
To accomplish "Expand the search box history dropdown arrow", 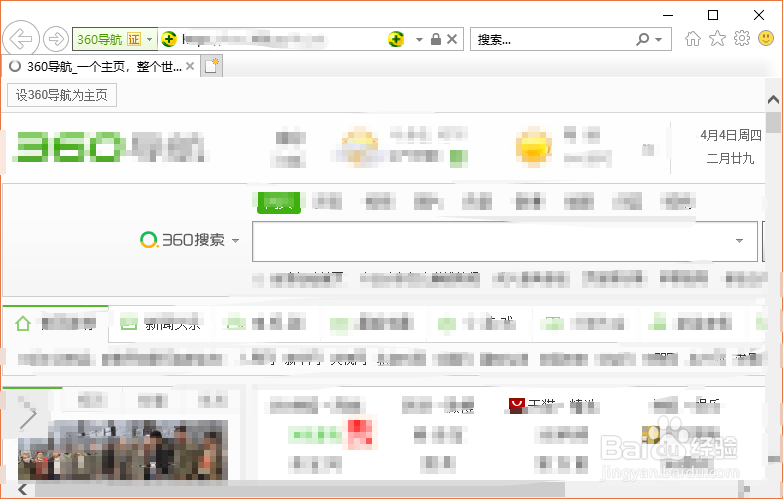I will (x=739, y=241).
